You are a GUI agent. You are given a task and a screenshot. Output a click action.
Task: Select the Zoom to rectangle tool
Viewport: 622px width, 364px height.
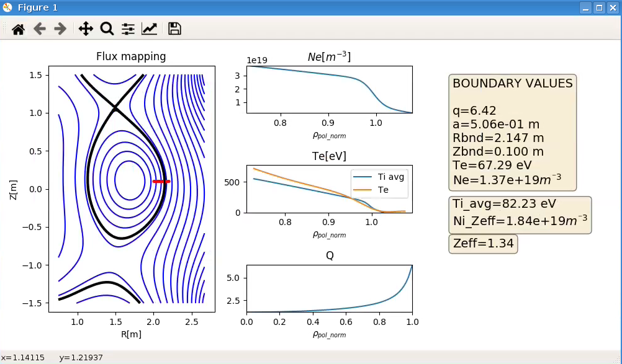pyautogui.click(x=107, y=29)
